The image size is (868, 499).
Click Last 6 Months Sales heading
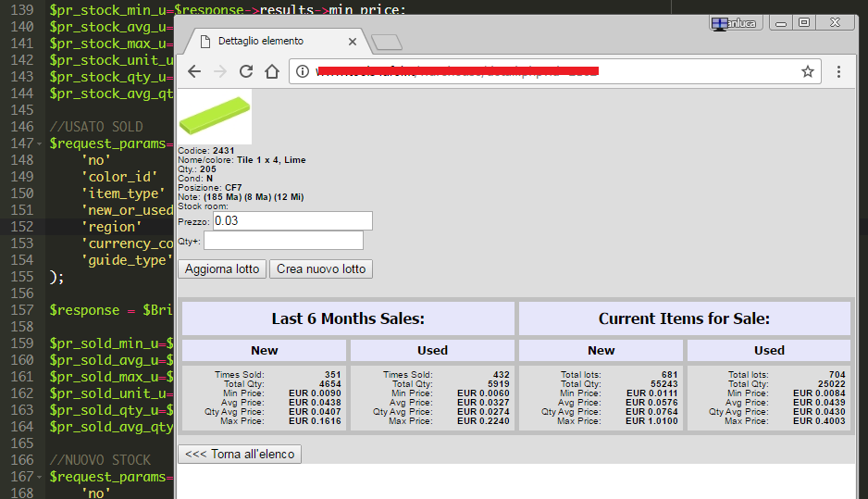pos(348,318)
